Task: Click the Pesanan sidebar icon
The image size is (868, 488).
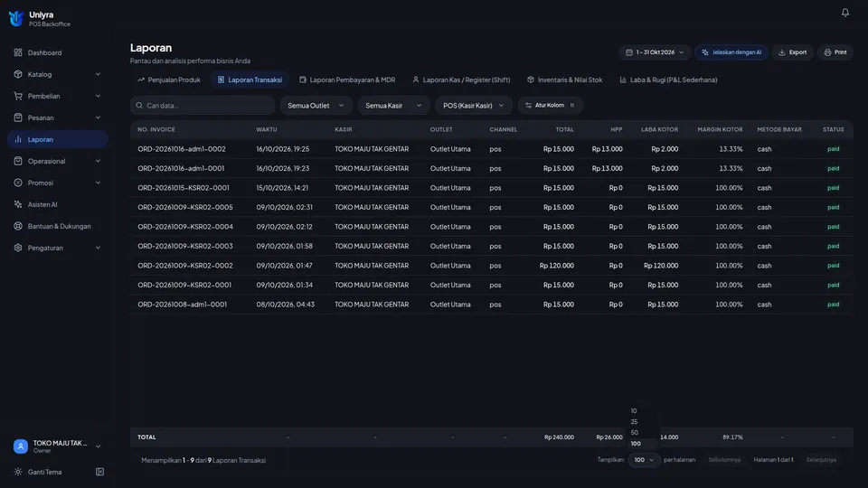Action: click(18, 117)
